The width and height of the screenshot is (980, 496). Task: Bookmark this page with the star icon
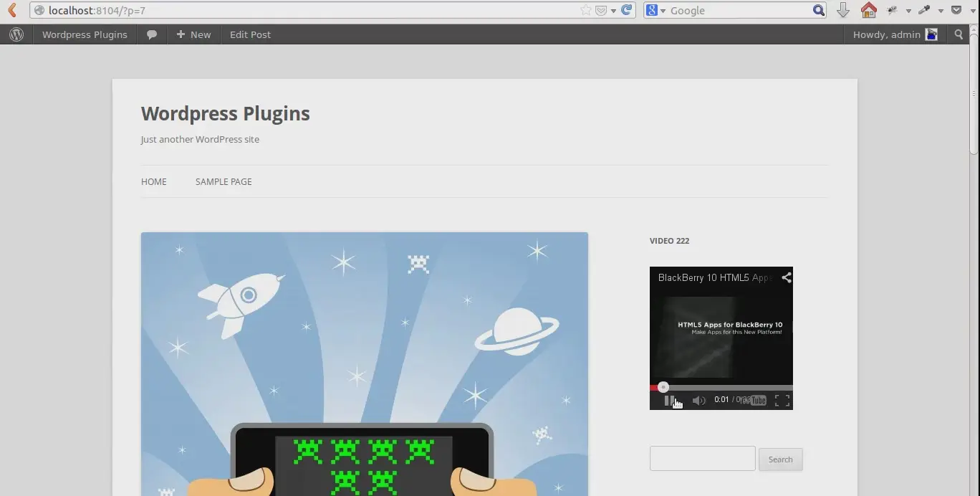coord(586,11)
